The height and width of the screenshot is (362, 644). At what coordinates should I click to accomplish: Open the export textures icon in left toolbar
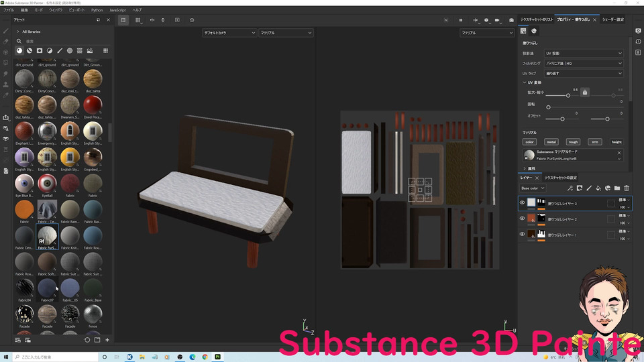6,117
